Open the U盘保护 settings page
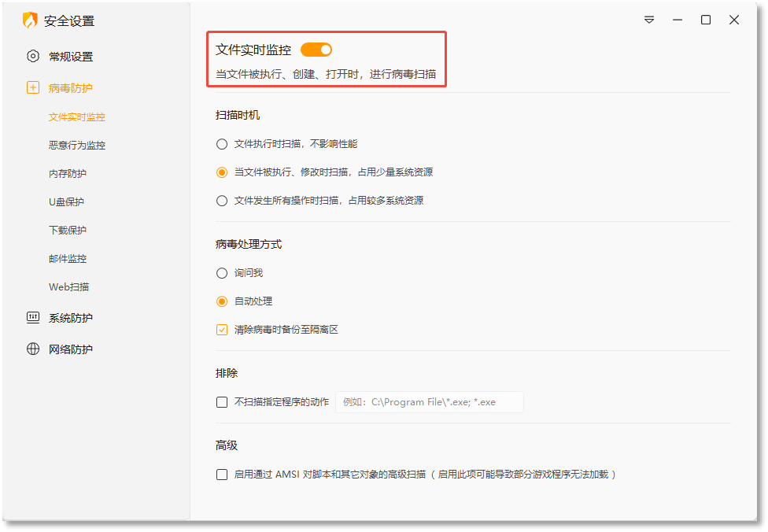The width and height of the screenshot is (768, 532). [x=67, y=201]
